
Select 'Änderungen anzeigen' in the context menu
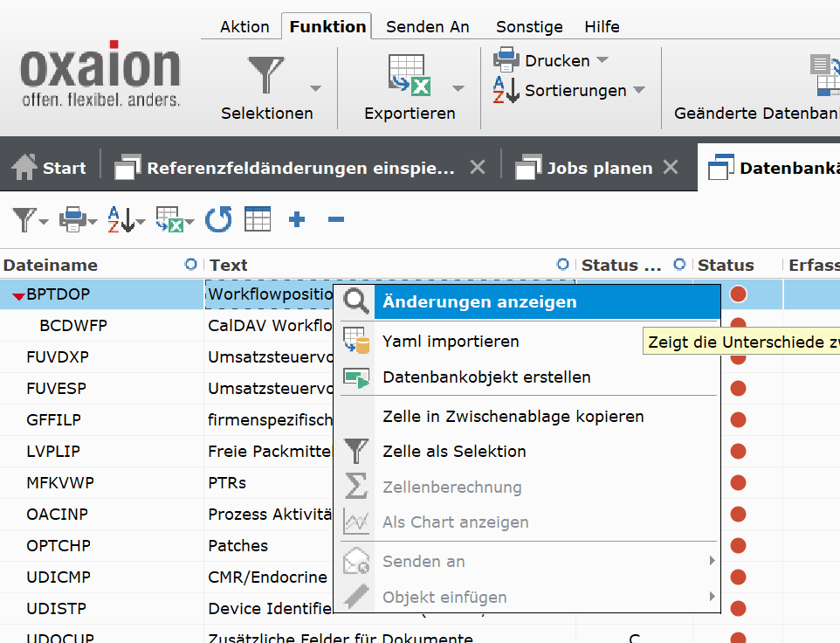tap(479, 302)
